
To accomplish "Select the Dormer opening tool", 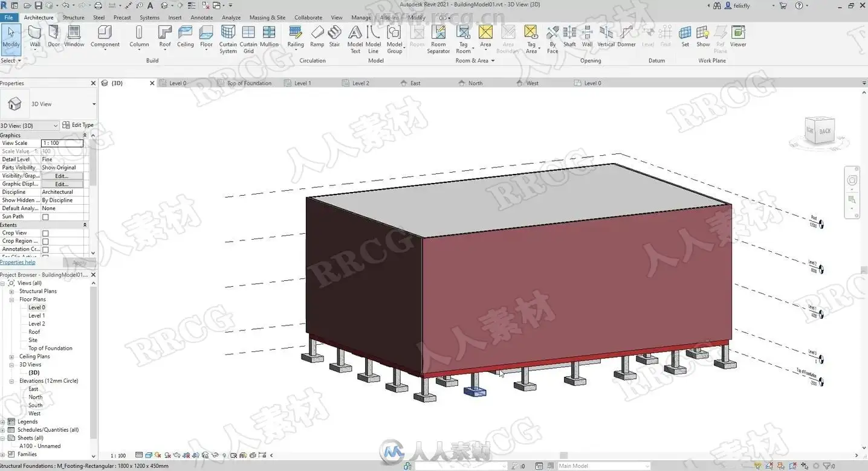I will click(x=626, y=37).
